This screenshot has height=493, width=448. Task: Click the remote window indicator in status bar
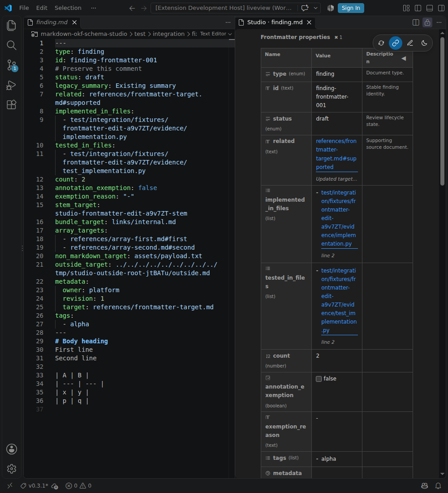pyautogui.click(x=10, y=486)
